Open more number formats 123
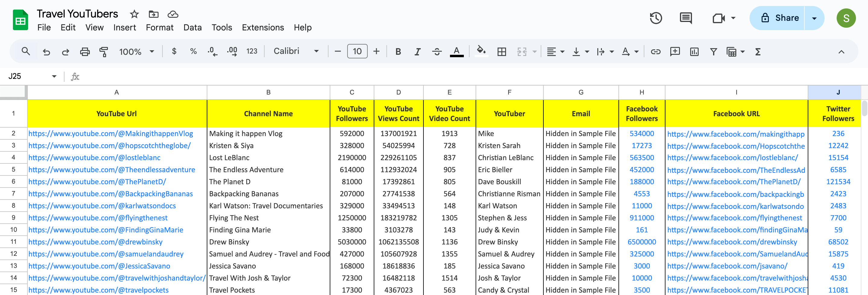Screen dimensions: 868x295 coord(252,51)
